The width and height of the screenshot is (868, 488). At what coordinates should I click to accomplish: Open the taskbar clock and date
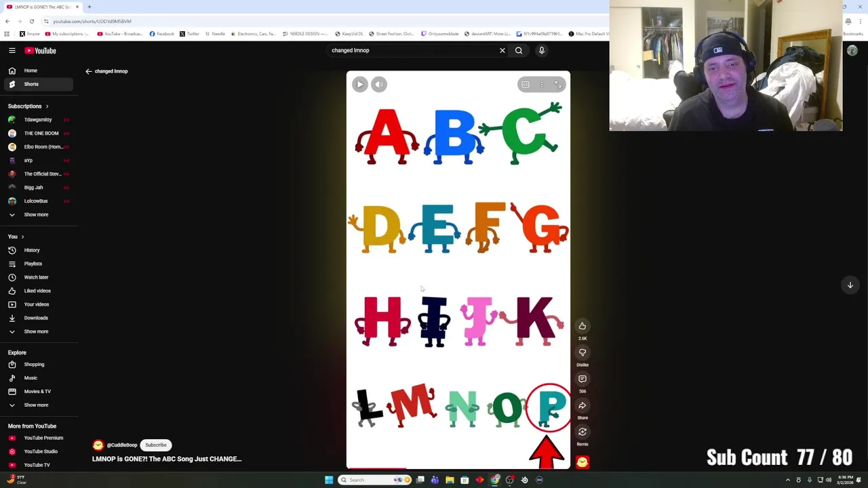[845, 480]
